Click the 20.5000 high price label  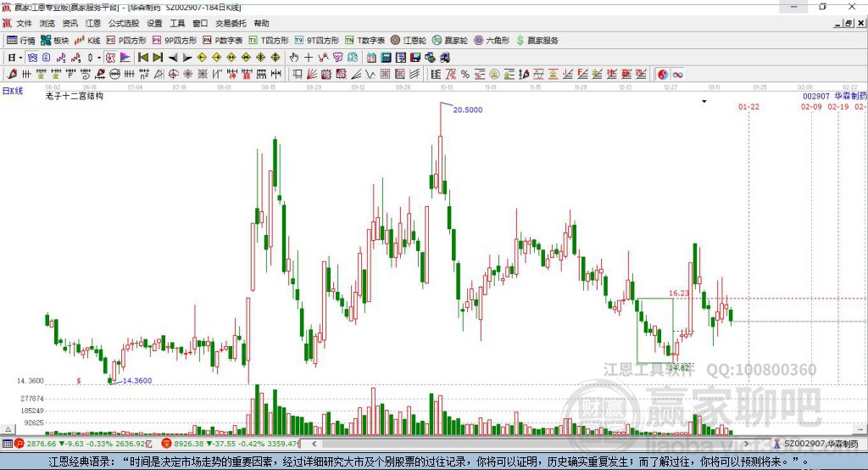click(468, 109)
